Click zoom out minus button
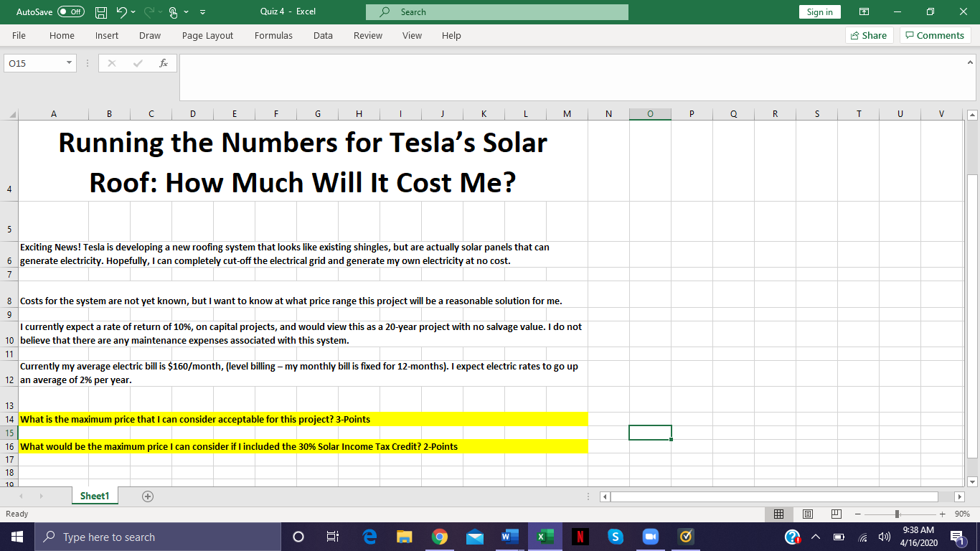980x551 pixels. click(x=857, y=514)
